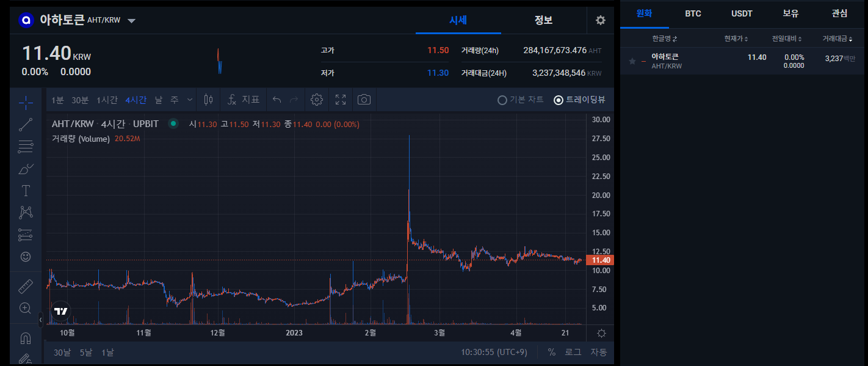This screenshot has width=868, height=366.
Task: Favorite 아하토큰 with the star icon
Action: (632, 61)
